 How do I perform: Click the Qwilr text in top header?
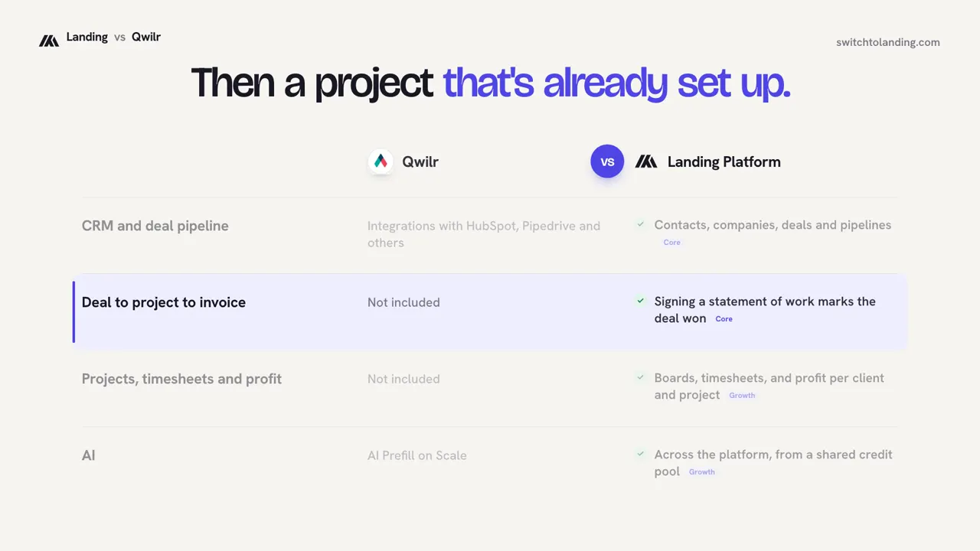146,37
